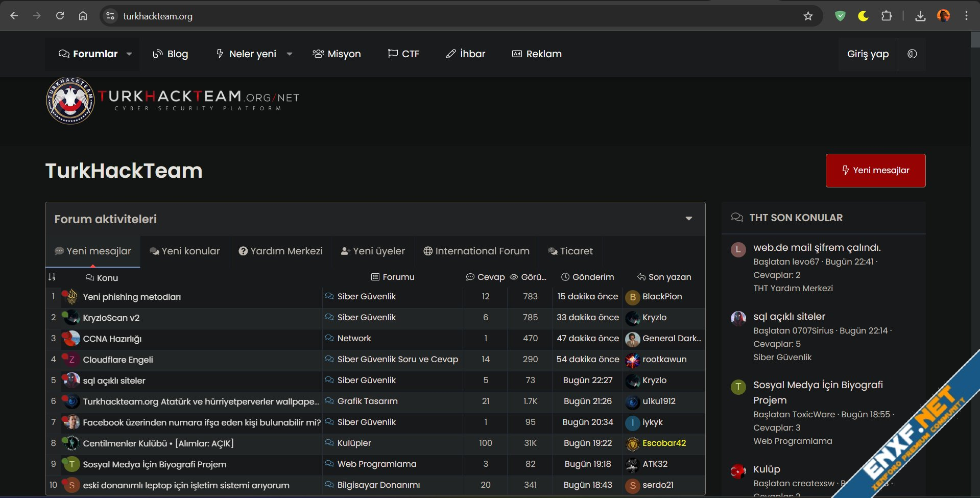Open the Misyon menu item
Screen dimensions: 980x498
click(337, 54)
